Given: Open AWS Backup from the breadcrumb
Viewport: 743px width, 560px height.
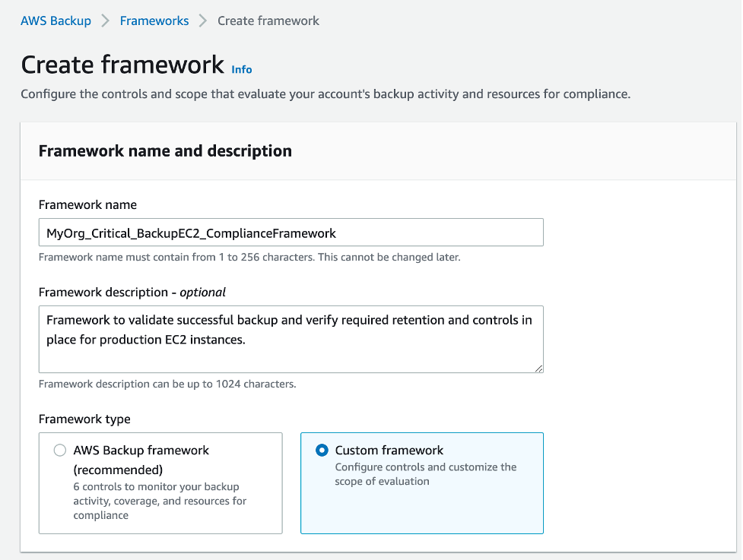Looking at the screenshot, I should 56,21.
